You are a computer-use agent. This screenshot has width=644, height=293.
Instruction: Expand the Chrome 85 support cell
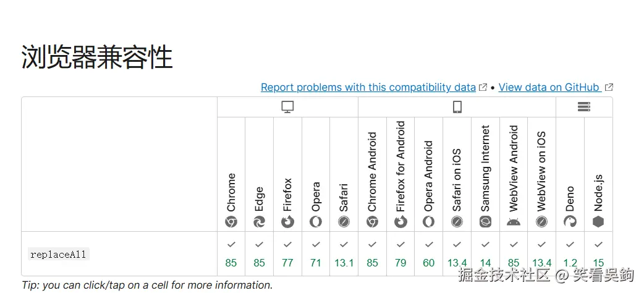click(231, 254)
